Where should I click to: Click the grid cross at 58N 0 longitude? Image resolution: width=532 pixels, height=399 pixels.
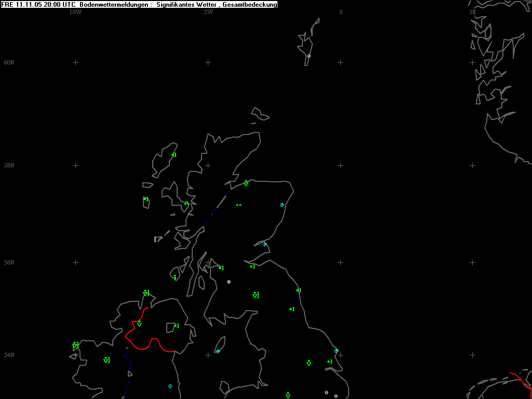[341, 166]
